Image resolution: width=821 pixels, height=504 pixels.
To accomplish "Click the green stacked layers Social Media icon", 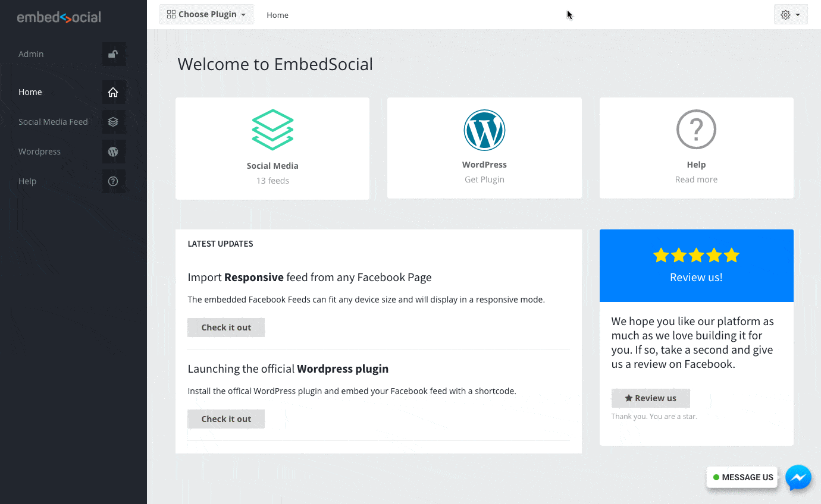I will click(272, 130).
